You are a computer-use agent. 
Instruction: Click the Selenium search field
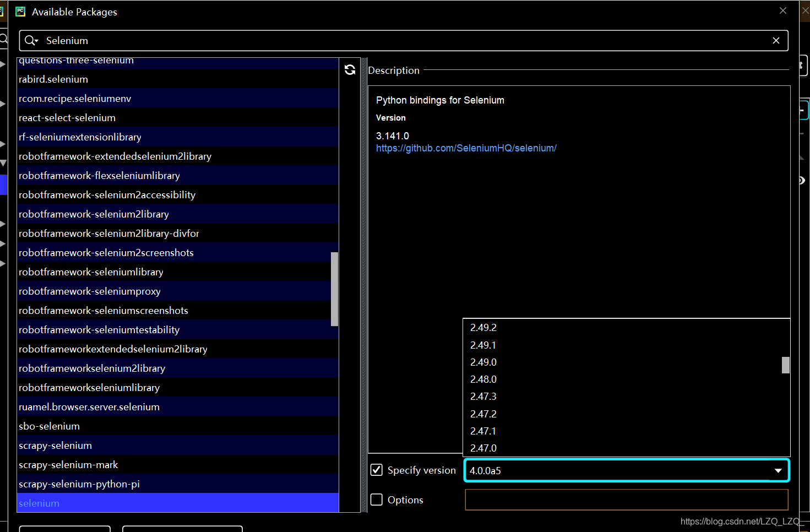(404, 41)
